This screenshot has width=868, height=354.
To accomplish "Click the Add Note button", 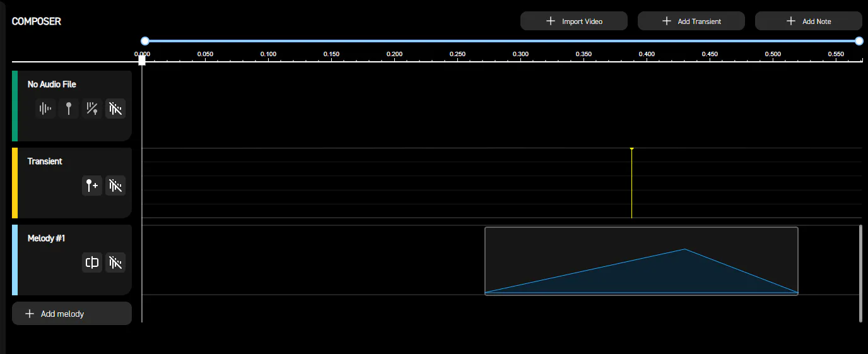I will point(809,21).
